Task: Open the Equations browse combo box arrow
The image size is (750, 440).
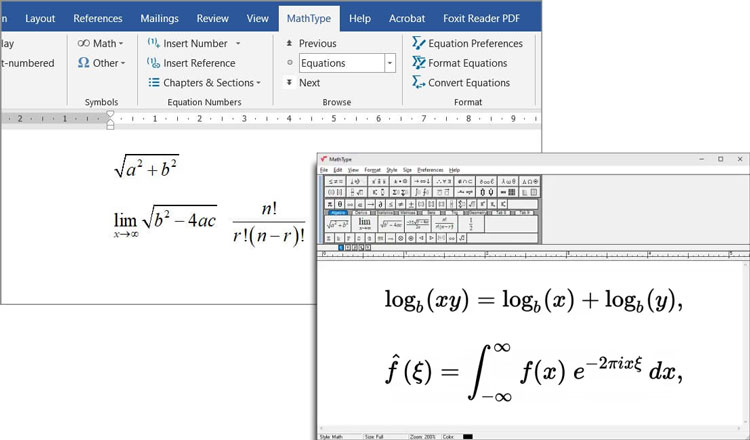Action: [x=390, y=63]
